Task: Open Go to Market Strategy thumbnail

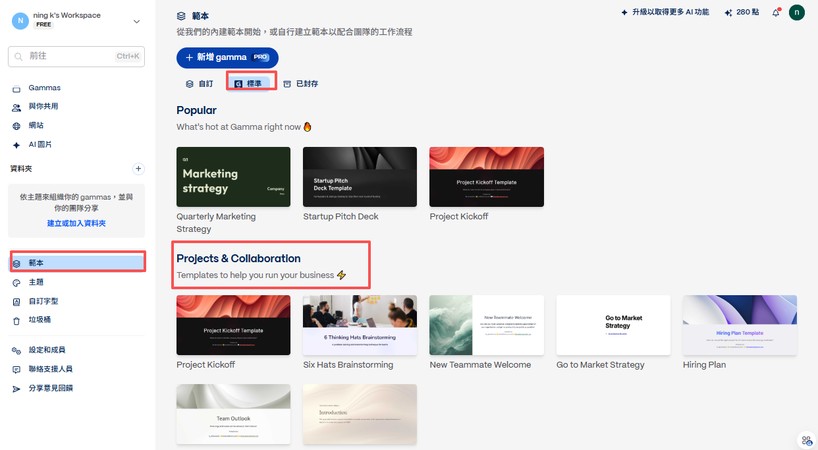Action: tap(614, 325)
